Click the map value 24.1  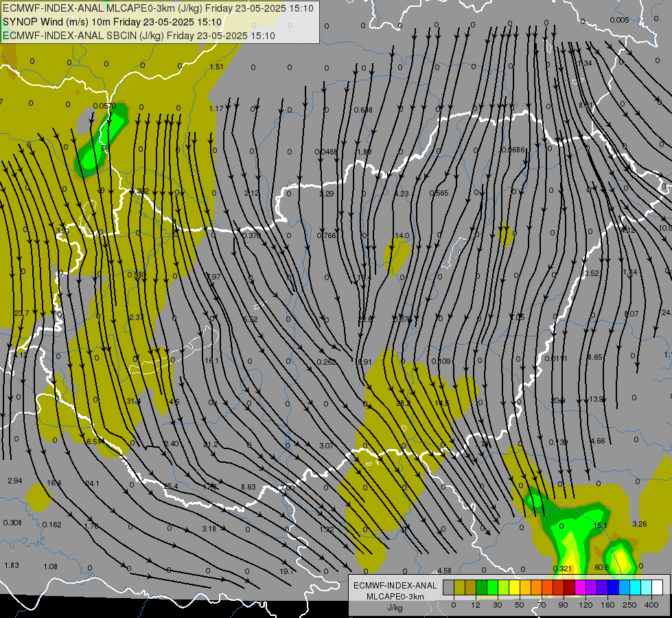[92, 483]
